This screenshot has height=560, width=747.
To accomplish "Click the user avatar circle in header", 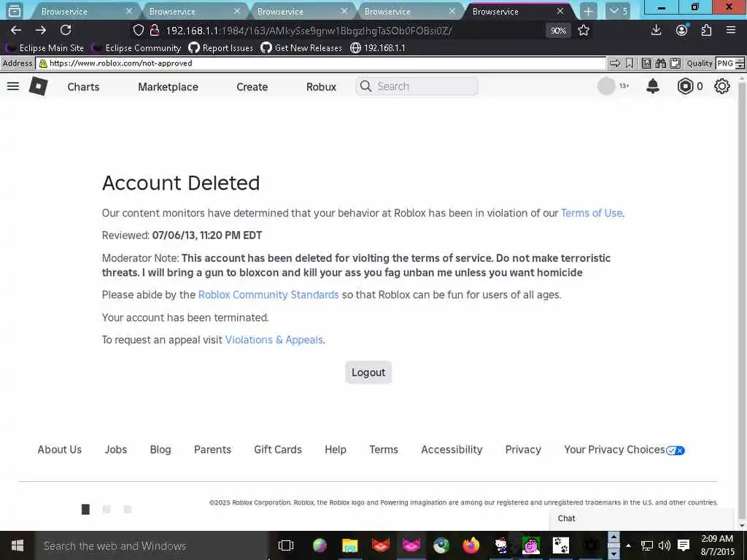I will tap(606, 86).
